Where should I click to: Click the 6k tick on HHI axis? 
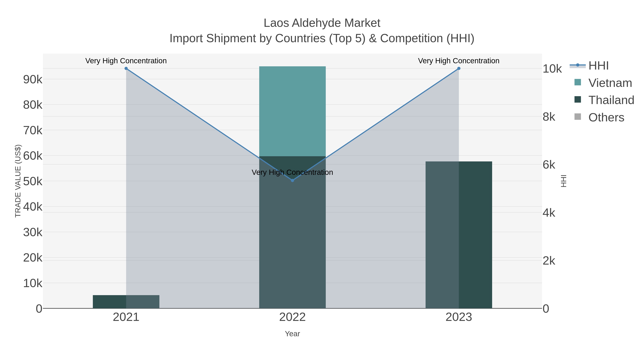point(549,165)
